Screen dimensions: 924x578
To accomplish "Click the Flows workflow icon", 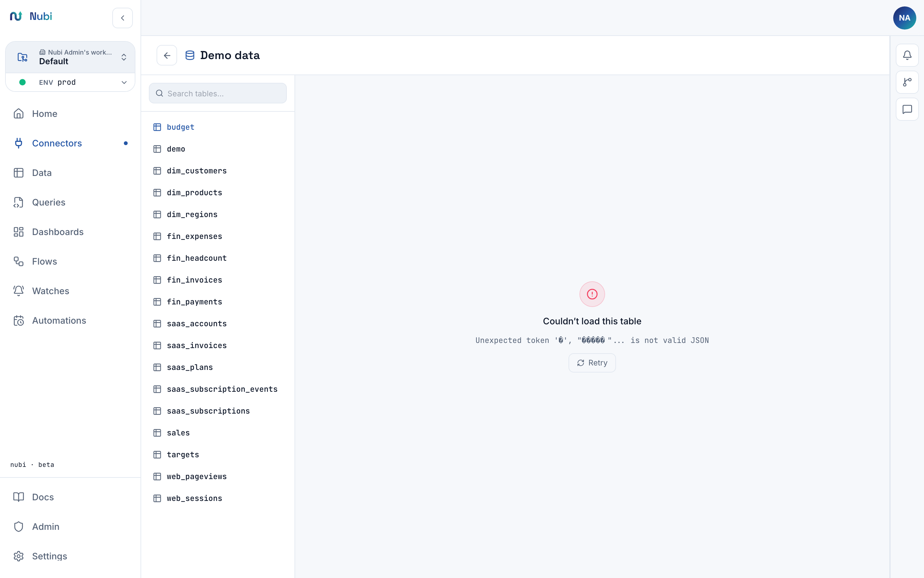I will tap(18, 261).
